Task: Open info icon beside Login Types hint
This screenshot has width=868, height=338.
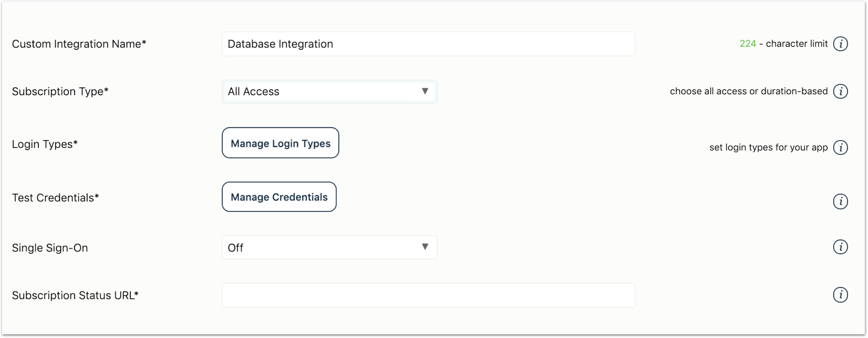Action: pyautogui.click(x=840, y=147)
